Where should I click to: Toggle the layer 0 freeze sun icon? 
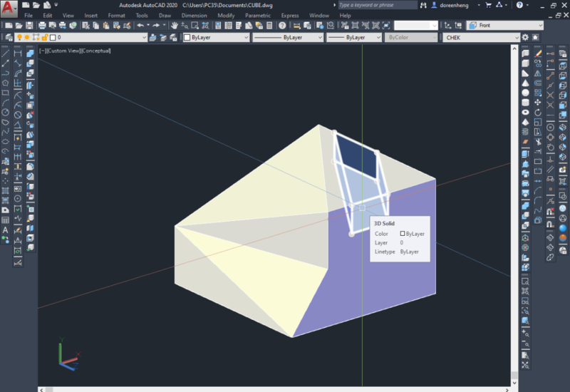point(27,37)
